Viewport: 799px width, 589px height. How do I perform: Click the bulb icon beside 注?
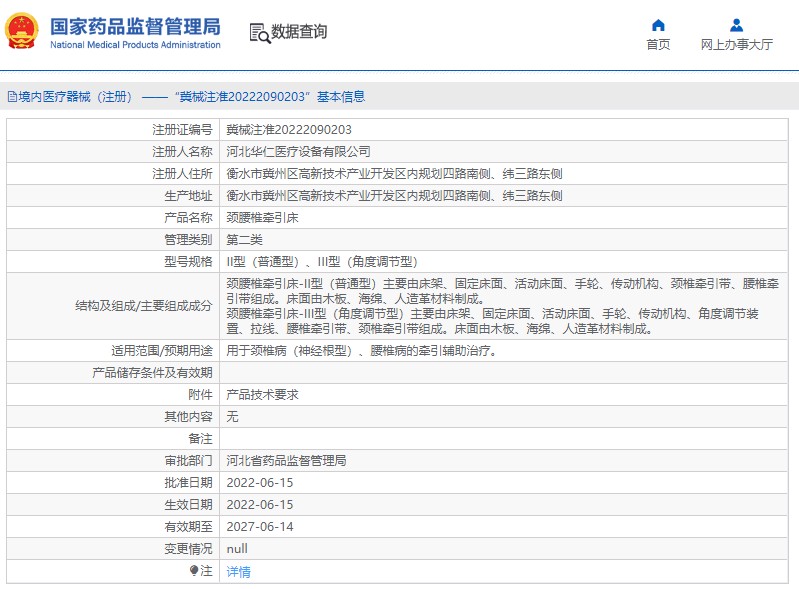tap(194, 571)
